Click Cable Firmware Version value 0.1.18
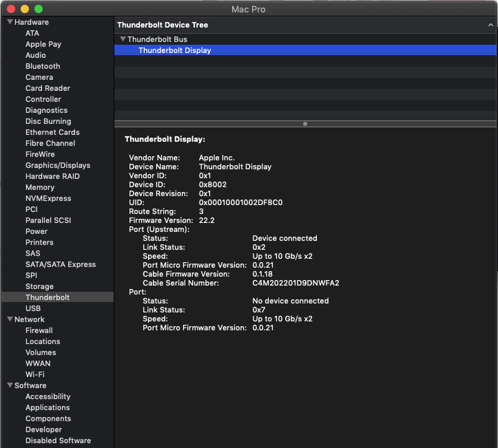This screenshot has width=498, height=448. tap(262, 274)
